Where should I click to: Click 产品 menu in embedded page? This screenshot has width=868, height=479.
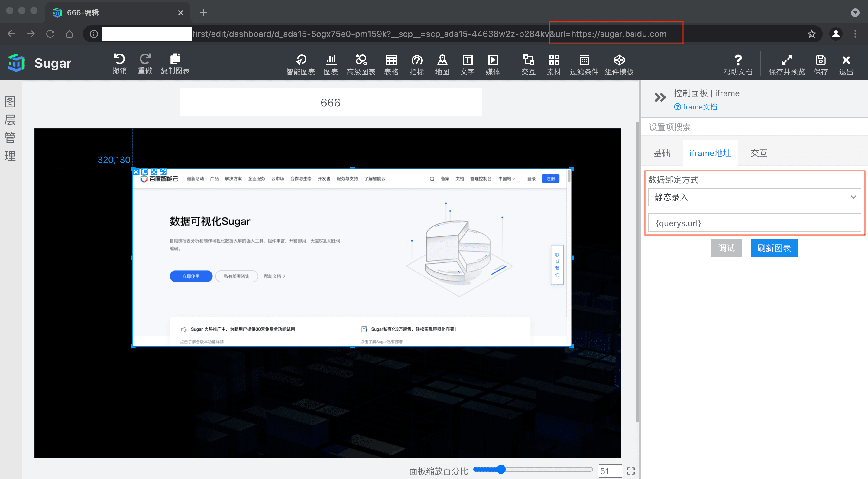214,179
